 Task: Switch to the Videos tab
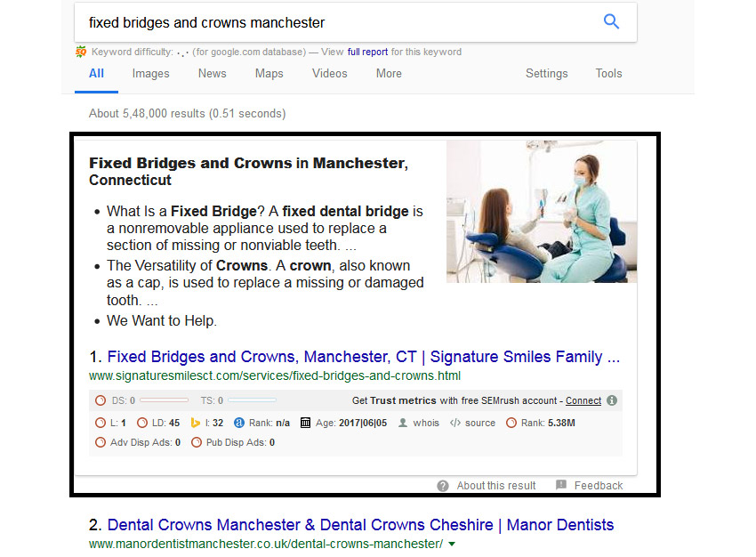tap(330, 73)
